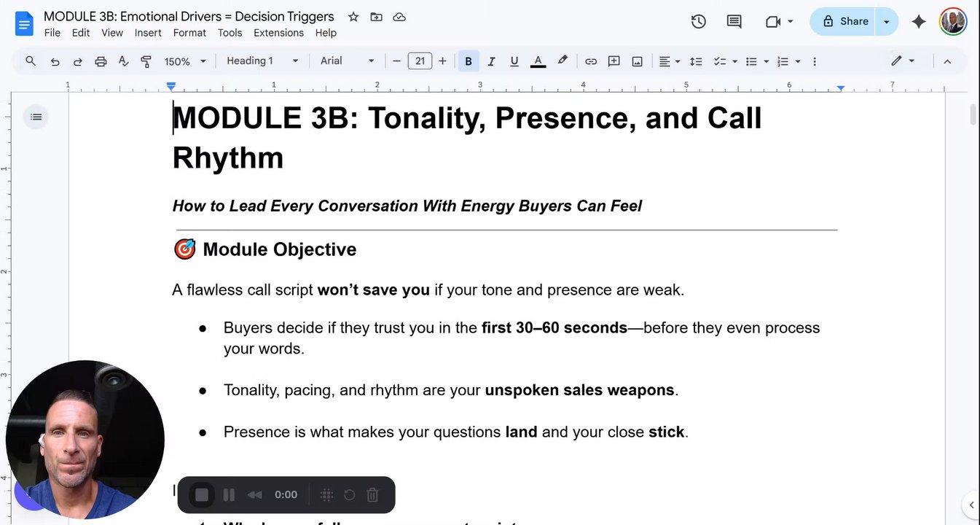Open version history clock icon

pyautogui.click(x=698, y=22)
